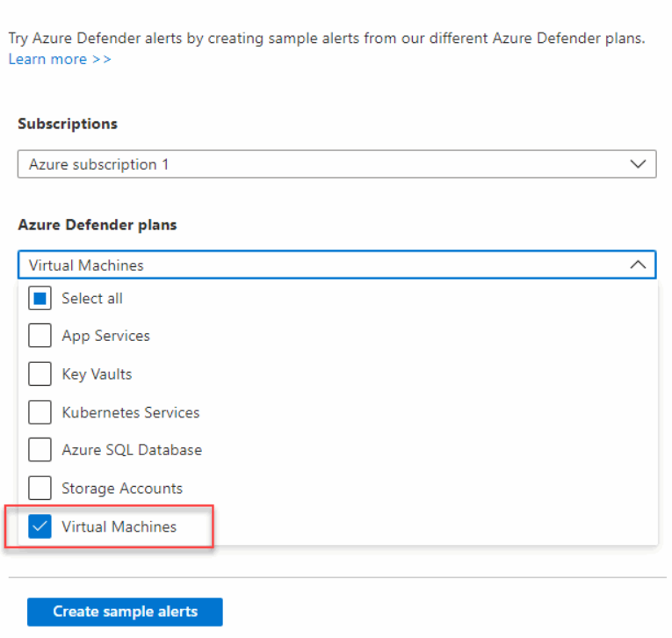Collapse the Azure Defender plans dropdown arrow
Viewport: 672px width, 638px height.
[638, 265]
